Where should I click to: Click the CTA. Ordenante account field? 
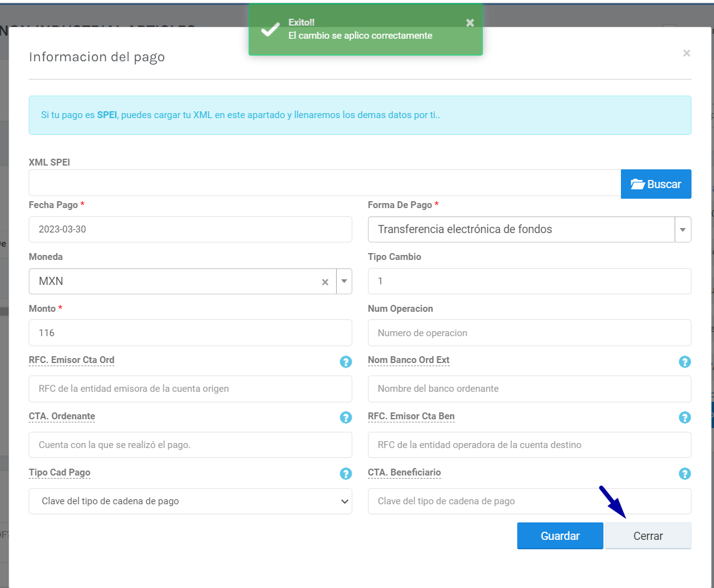click(x=190, y=445)
